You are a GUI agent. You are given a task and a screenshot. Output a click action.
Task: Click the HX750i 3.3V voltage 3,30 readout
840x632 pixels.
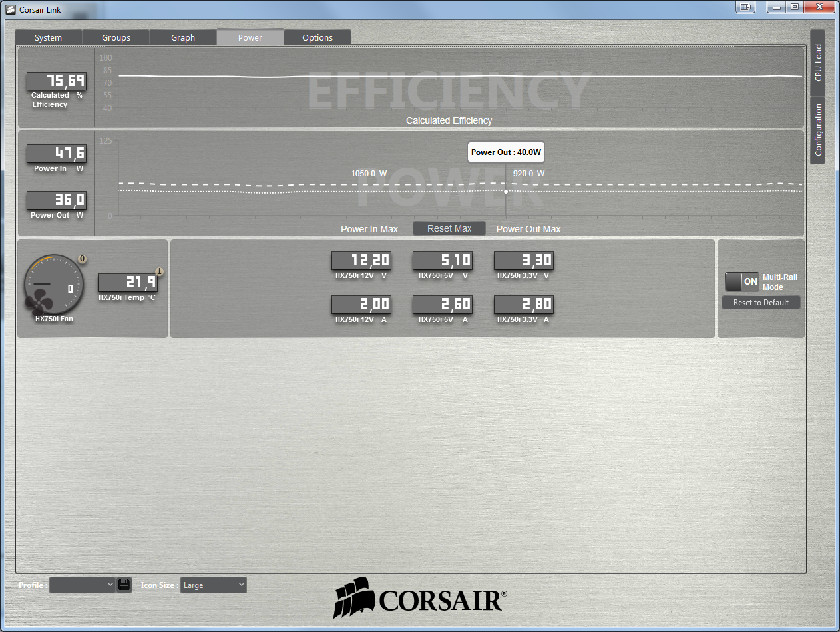[524, 261]
